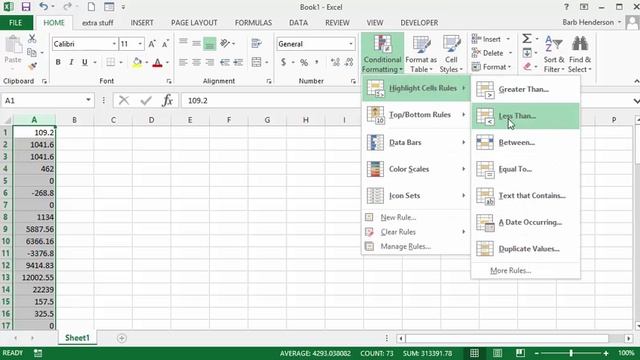Choose Greater Than... highlight rule
The height and width of the screenshot is (360, 640).
pyautogui.click(x=525, y=89)
